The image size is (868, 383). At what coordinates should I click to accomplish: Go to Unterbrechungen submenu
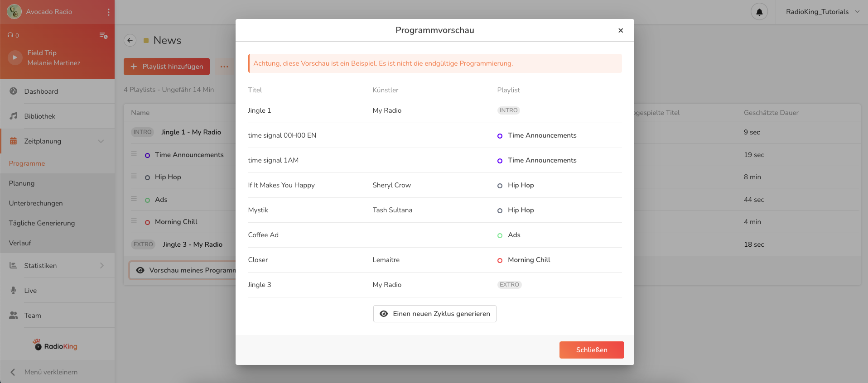[x=36, y=203]
